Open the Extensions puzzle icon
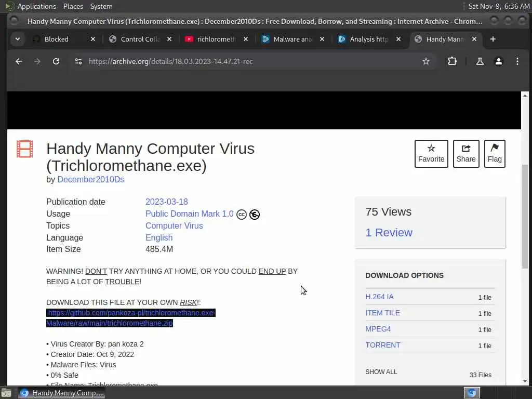This screenshot has width=532, height=399. click(x=453, y=61)
